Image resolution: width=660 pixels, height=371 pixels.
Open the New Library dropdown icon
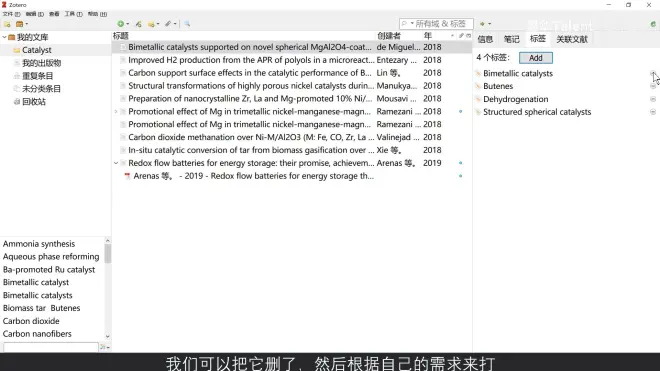click(x=21, y=24)
